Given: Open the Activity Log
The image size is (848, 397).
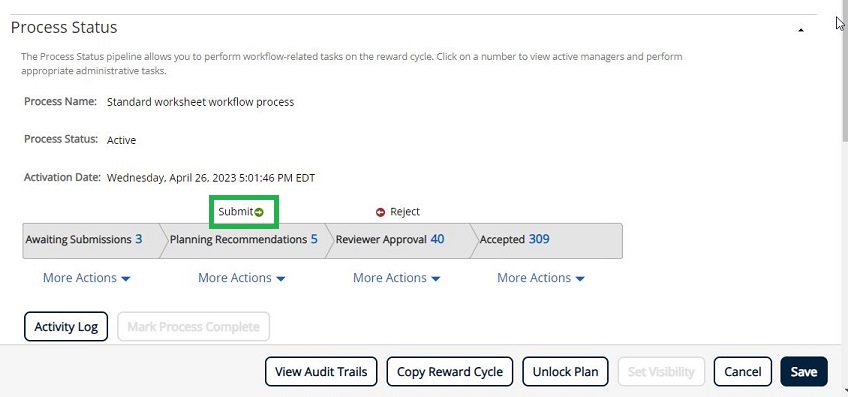Looking at the screenshot, I should (66, 327).
